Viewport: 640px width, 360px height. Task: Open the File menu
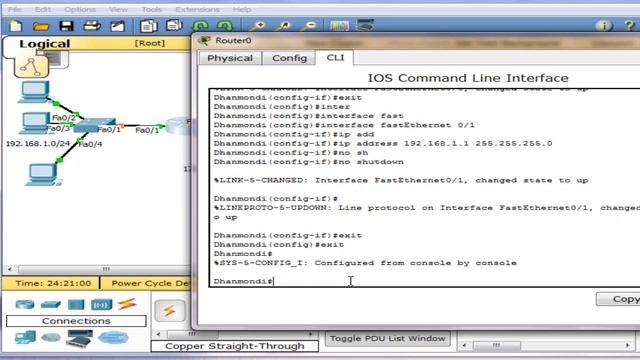[x=15, y=9]
